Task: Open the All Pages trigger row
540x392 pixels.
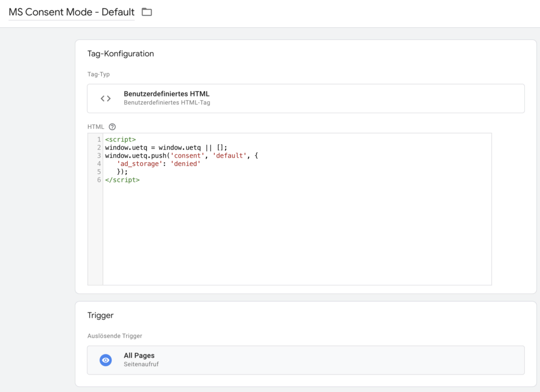Action: point(306,360)
